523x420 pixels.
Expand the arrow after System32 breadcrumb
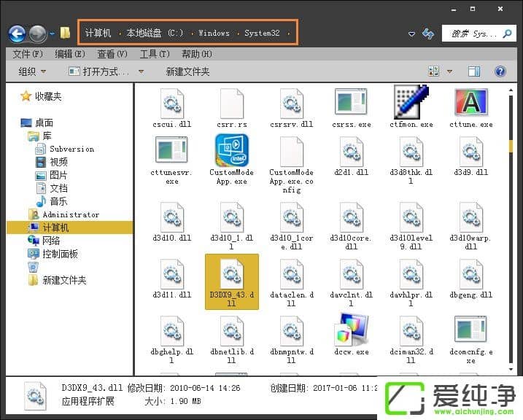click(x=289, y=34)
